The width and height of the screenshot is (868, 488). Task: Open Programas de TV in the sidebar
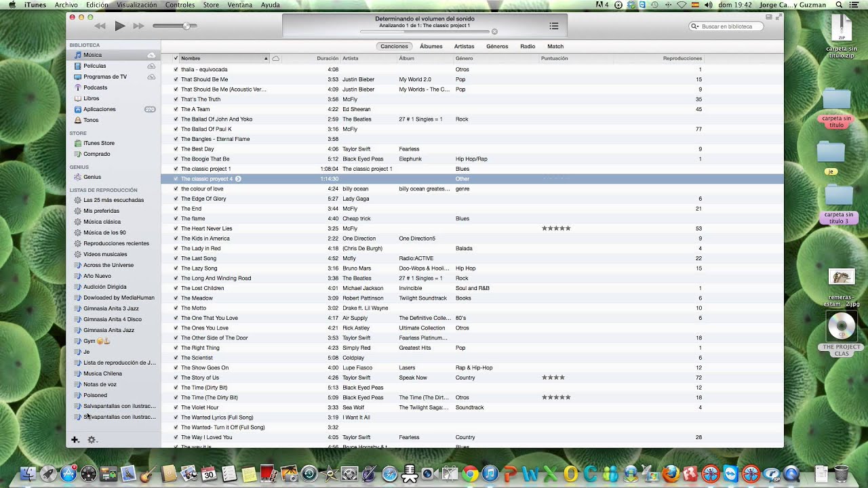113,77
